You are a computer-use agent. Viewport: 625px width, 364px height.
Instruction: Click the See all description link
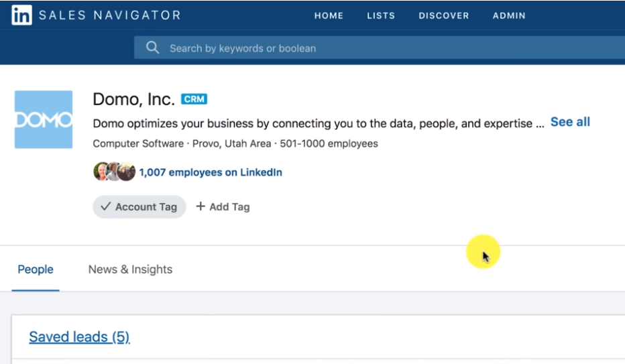[x=570, y=122]
